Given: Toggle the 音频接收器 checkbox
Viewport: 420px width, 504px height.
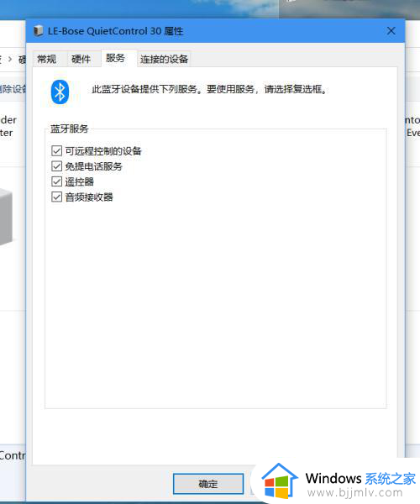Looking at the screenshot, I should click(x=56, y=197).
